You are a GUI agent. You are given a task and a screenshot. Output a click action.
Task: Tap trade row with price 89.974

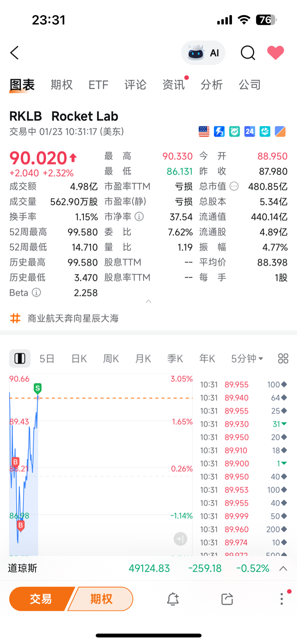[x=244, y=543]
